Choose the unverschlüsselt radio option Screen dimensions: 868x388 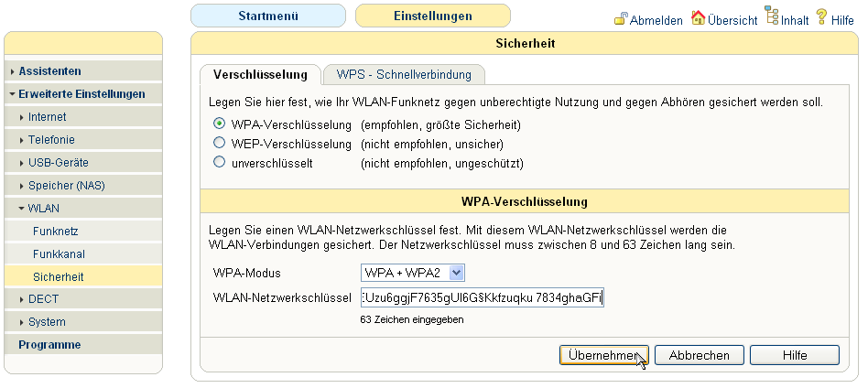pos(219,163)
